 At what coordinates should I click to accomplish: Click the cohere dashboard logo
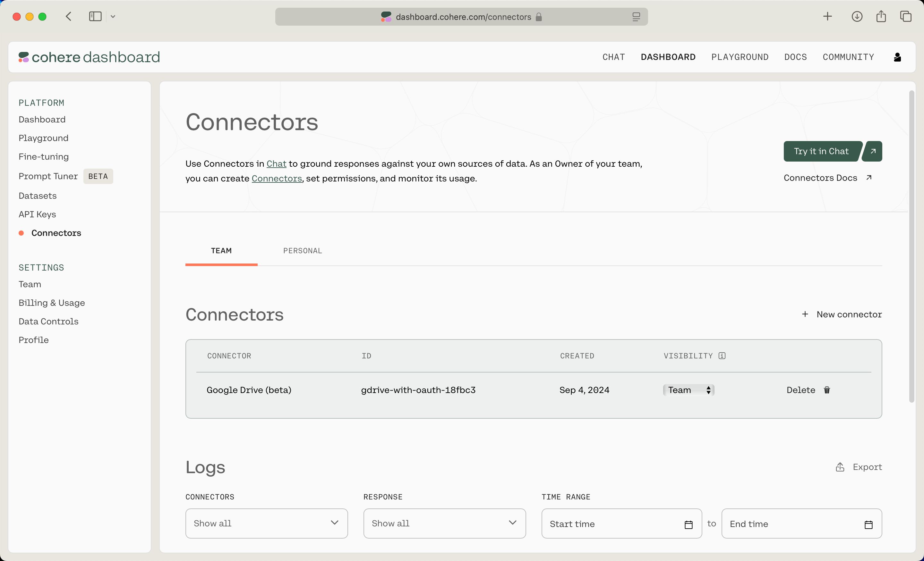click(x=89, y=57)
